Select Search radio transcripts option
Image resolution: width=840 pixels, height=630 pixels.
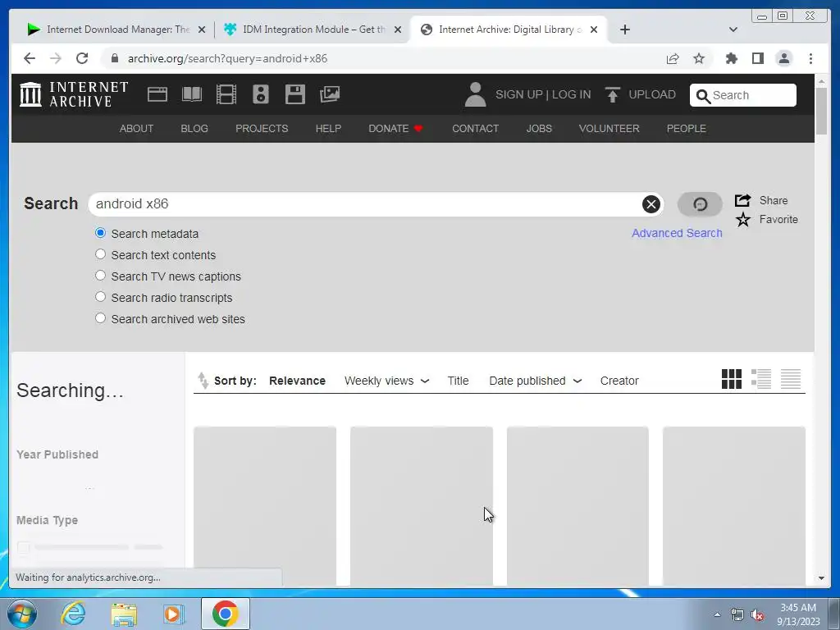click(x=100, y=297)
